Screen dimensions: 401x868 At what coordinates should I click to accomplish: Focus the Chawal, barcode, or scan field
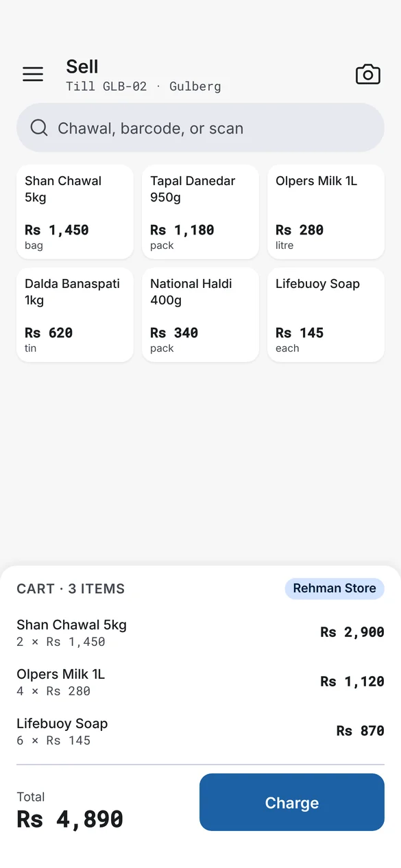(200, 128)
